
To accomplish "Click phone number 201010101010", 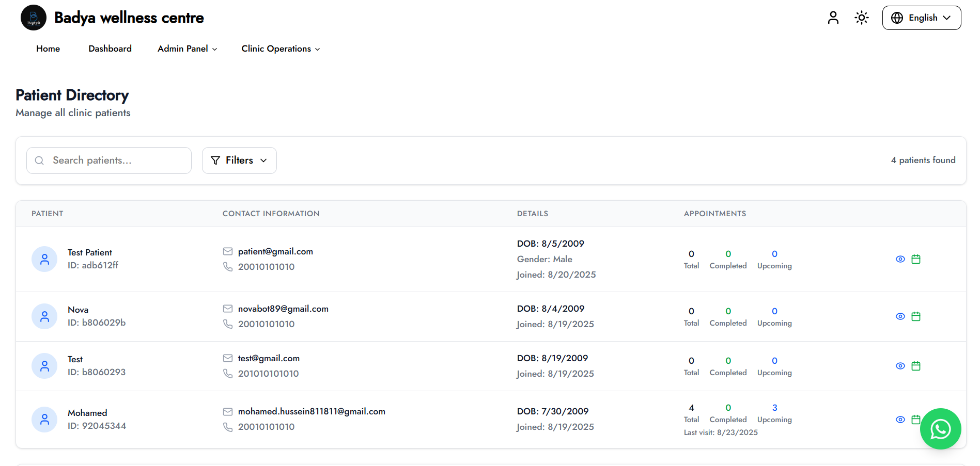I will (x=268, y=374).
